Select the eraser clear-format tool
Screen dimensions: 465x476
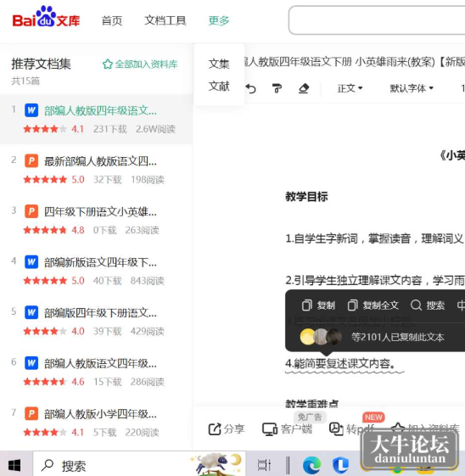pos(304,88)
